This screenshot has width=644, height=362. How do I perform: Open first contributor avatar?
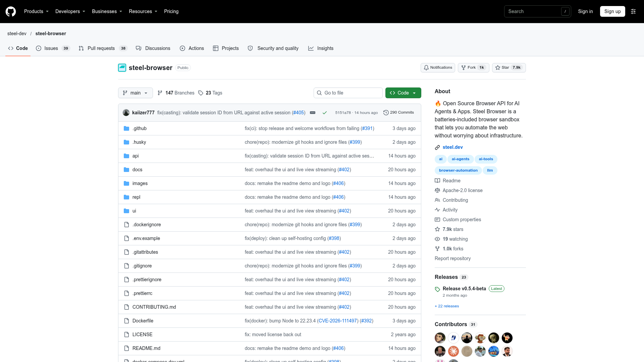pyautogui.click(x=440, y=338)
